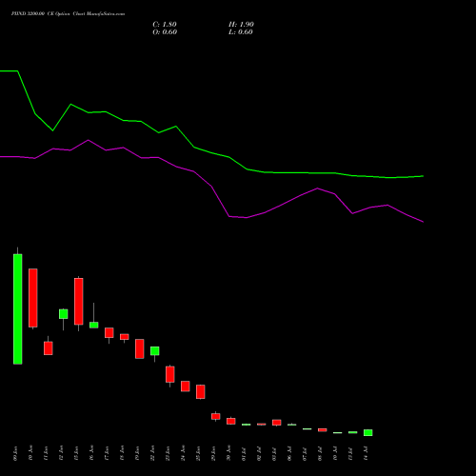
Task: Click the 14 Jul date label on axis
Action: (367, 453)
